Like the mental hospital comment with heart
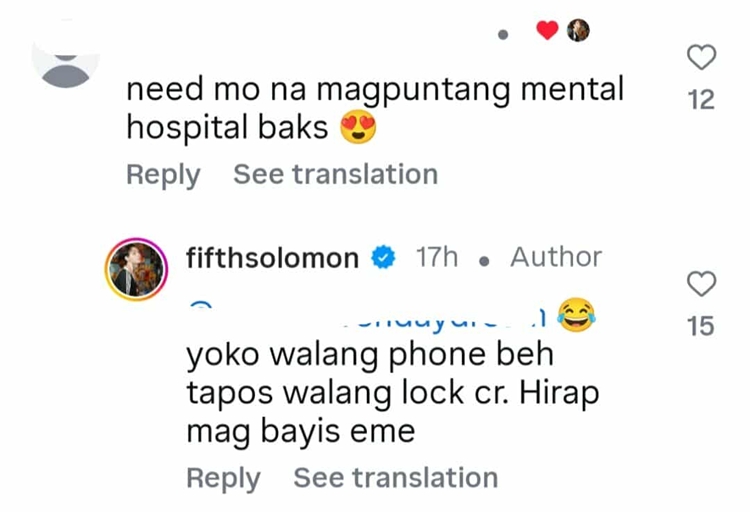The height and width of the screenshot is (512, 750). pos(701,57)
